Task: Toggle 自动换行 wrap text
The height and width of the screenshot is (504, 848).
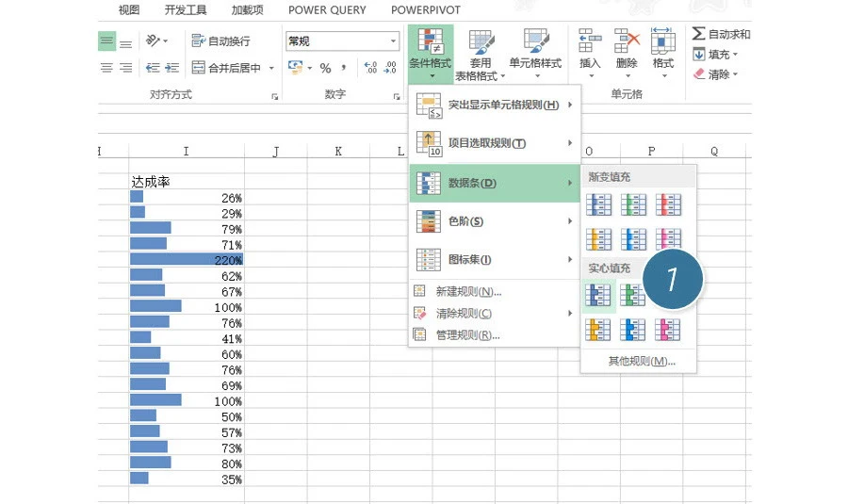Action: tap(221, 41)
